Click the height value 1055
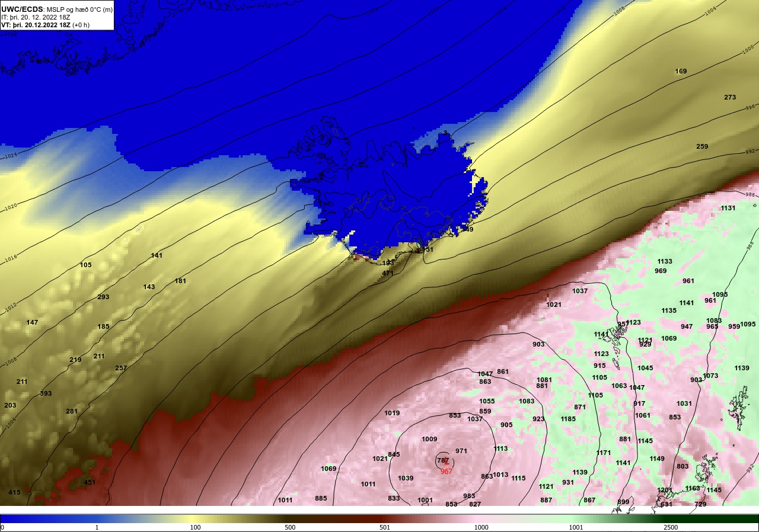759x532 pixels. (487, 401)
